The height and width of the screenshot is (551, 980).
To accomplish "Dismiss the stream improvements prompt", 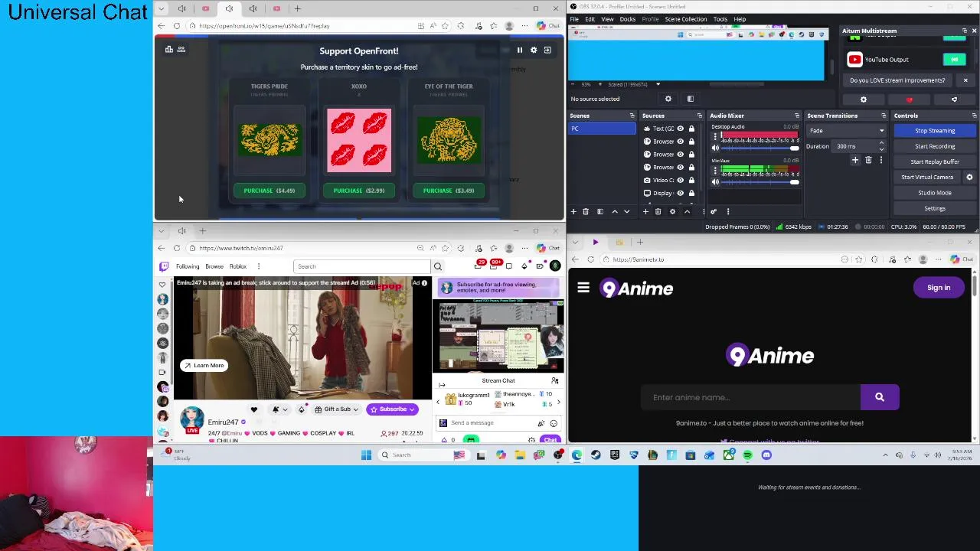I will [x=965, y=80].
